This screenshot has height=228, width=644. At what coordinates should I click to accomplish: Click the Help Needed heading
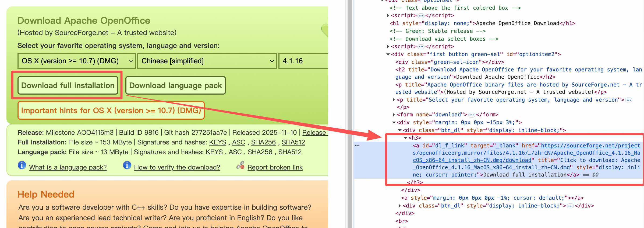click(46, 194)
